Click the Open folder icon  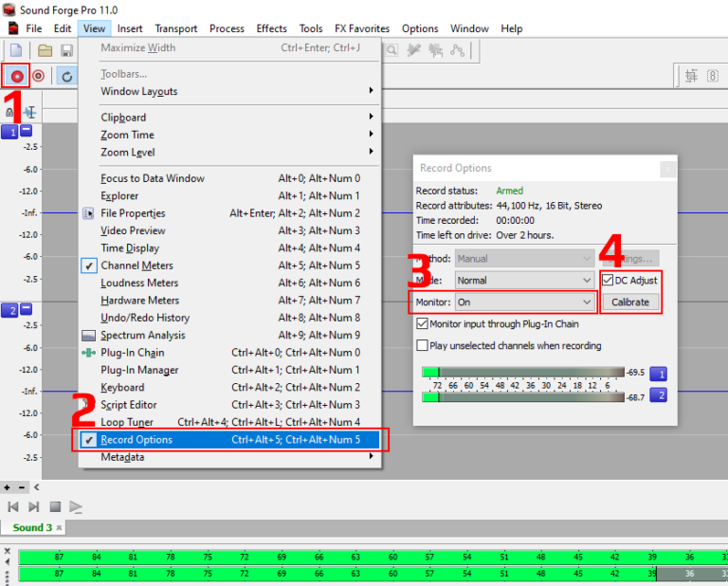tap(45, 49)
